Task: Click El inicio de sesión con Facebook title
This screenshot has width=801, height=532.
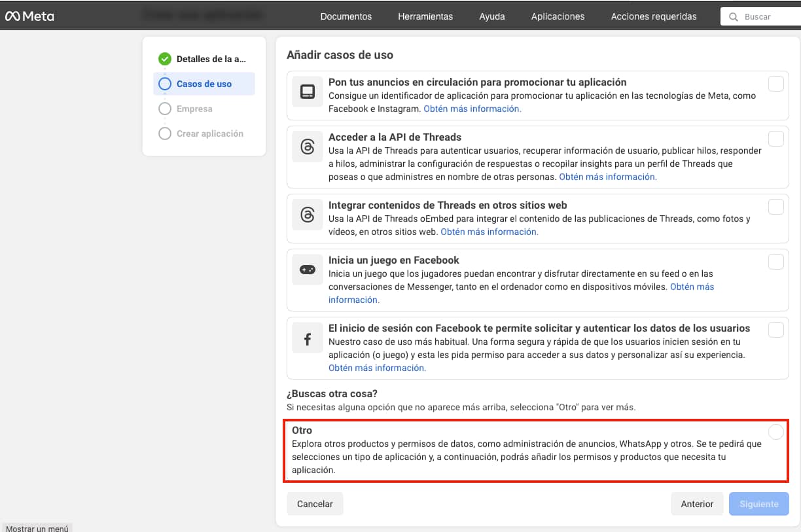Action: pyautogui.click(x=539, y=328)
